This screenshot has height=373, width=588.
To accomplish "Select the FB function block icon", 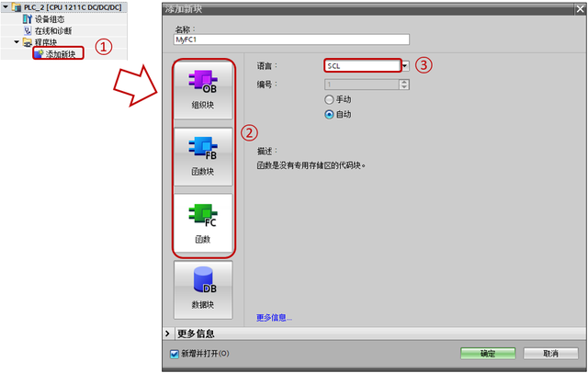I will [x=203, y=148].
